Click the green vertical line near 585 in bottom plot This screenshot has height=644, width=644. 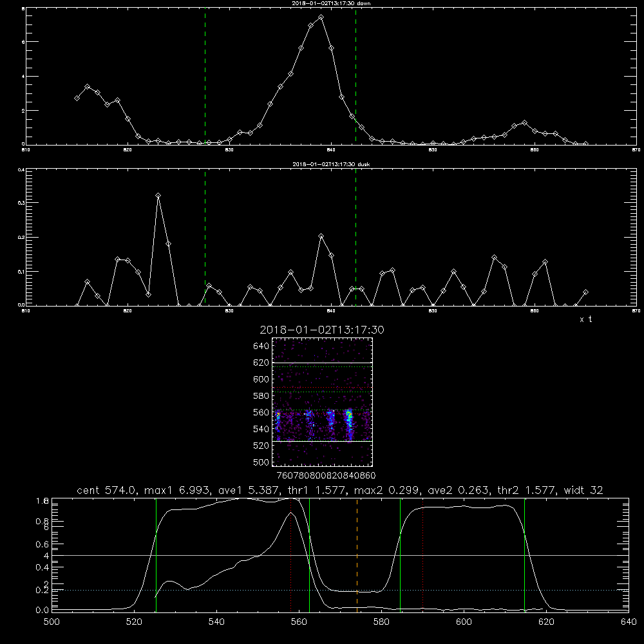[400, 555]
